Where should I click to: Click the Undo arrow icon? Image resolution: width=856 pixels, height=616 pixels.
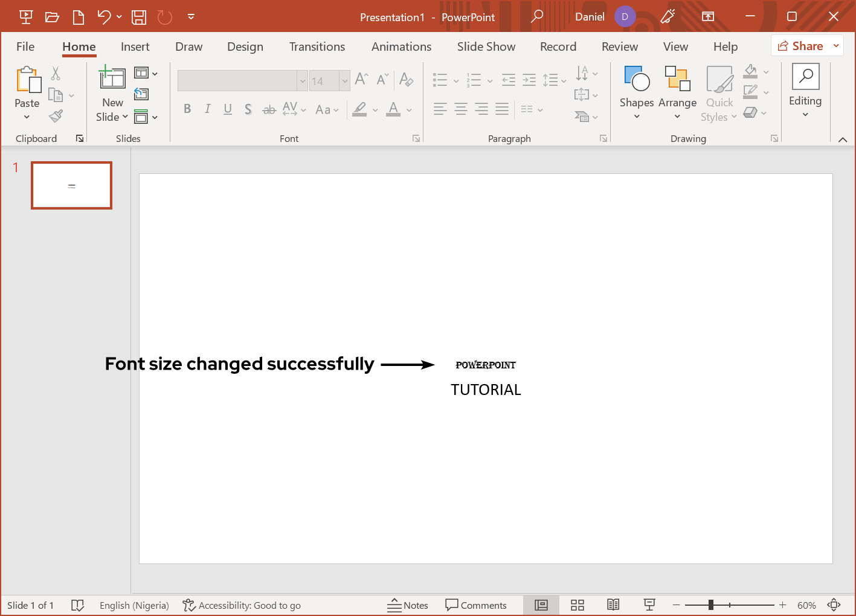click(x=104, y=17)
